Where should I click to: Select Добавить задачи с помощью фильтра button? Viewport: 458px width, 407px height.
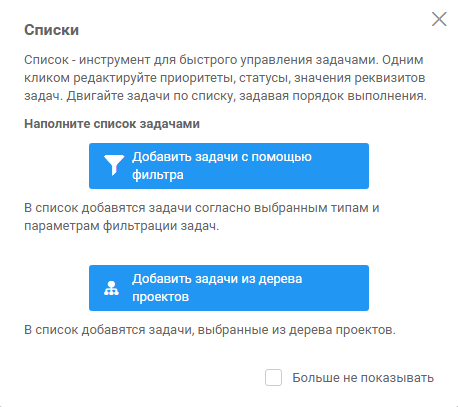(229, 166)
